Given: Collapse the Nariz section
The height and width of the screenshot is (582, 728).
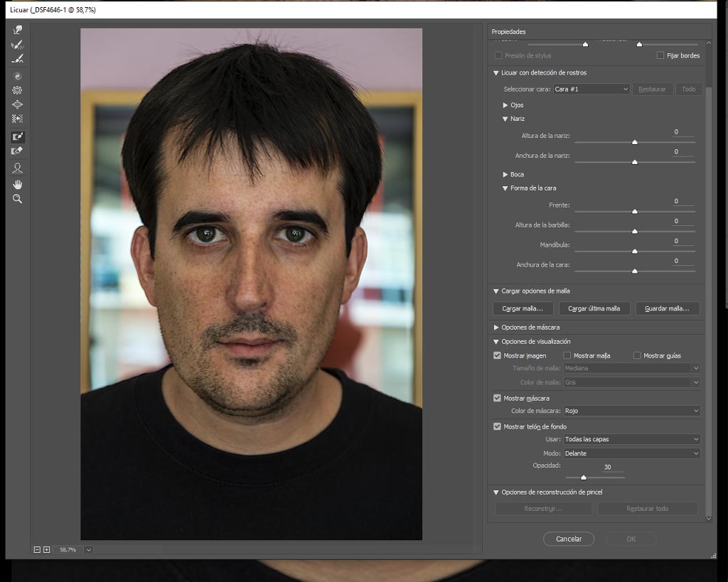Looking at the screenshot, I should 505,119.
